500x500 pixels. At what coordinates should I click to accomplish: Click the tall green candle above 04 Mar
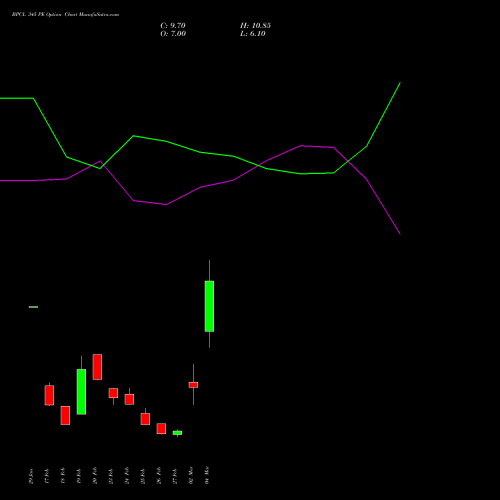tap(209, 306)
